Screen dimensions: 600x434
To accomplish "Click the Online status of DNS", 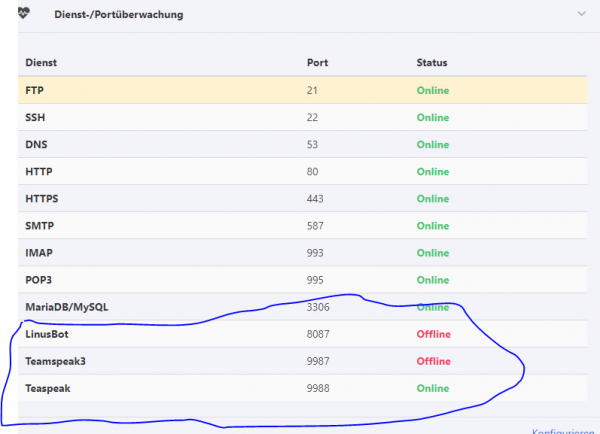I will 433,145.
